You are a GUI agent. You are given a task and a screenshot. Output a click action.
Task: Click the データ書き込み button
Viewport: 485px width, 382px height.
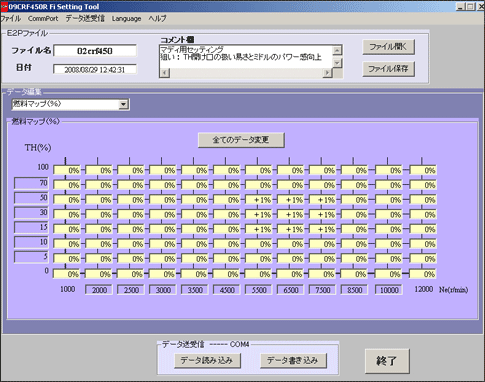click(293, 361)
